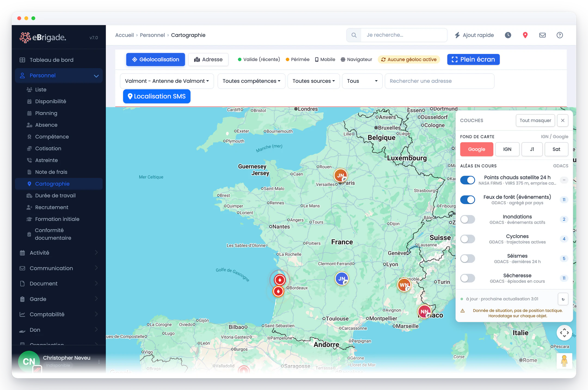The width and height of the screenshot is (588, 390).
Task: Click the upper fire marker near Bordeaux
Action: pyautogui.click(x=280, y=280)
